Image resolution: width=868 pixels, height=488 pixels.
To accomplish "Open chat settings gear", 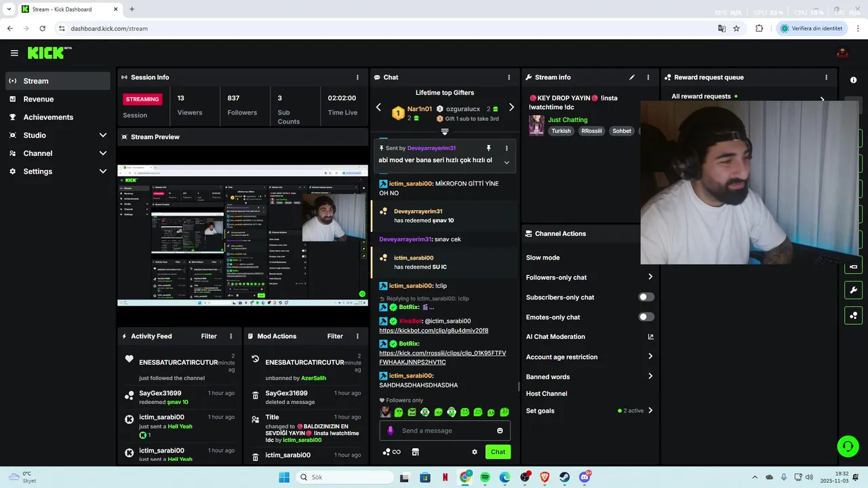I will click(475, 452).
